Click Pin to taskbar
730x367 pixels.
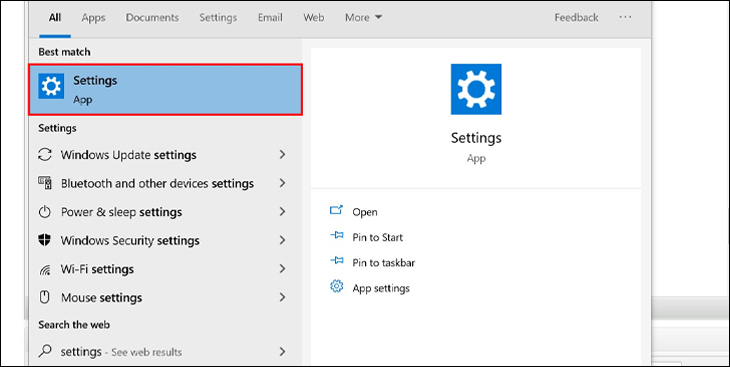384,263
